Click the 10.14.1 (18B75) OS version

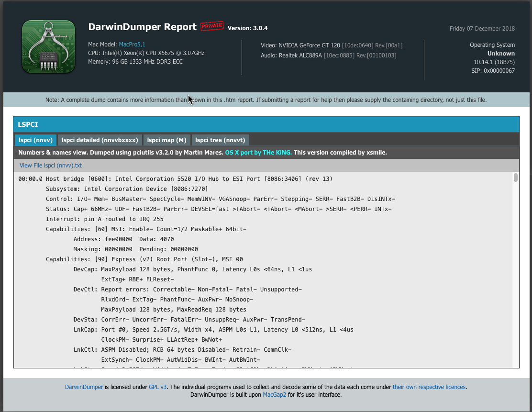494,62
